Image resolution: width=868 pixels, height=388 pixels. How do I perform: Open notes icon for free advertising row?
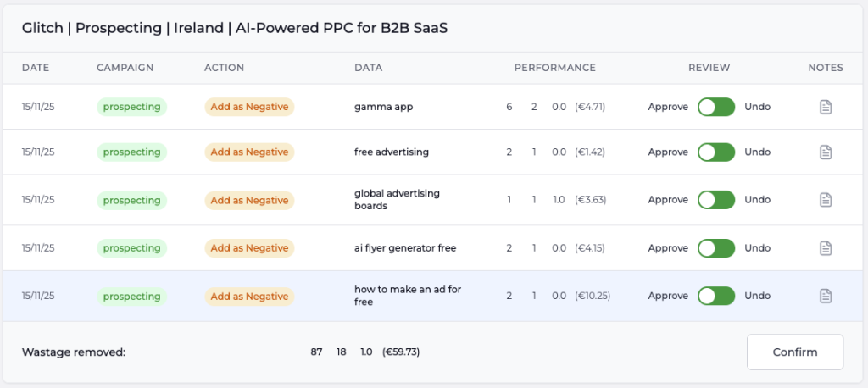point(826,152)
